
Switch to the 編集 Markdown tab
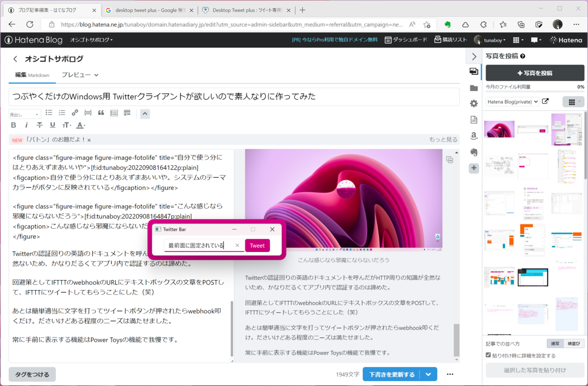pyautogui.click(x=32, y=75)
